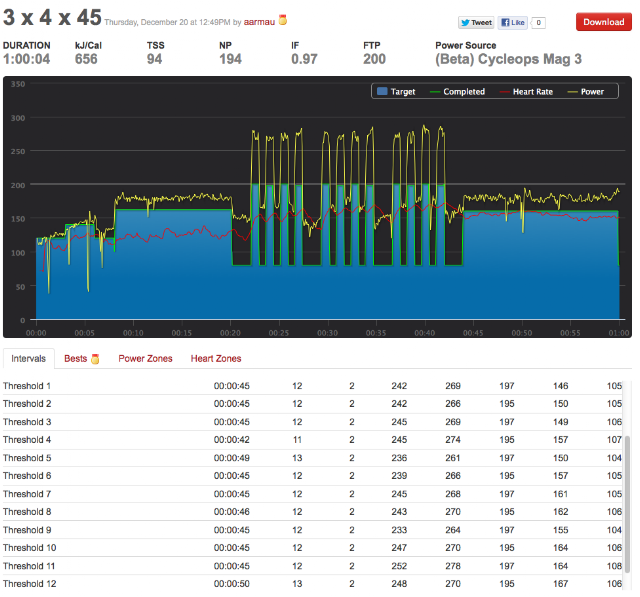Open the Power Zones tab
The image size is (640, 597).
tap(145, 359)
